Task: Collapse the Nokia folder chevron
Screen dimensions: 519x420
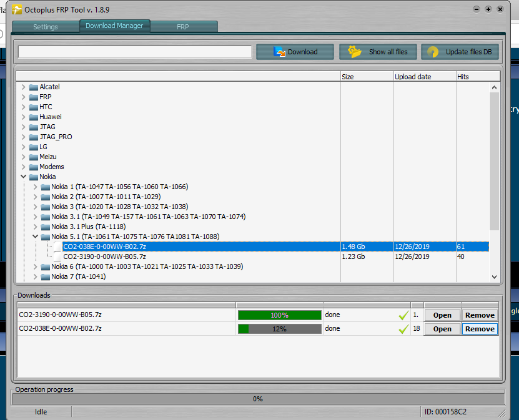Action: click(x=23, y=177)
